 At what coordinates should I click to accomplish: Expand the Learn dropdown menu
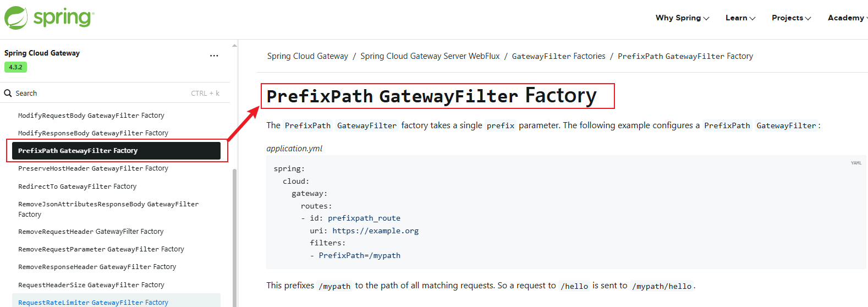740,18
